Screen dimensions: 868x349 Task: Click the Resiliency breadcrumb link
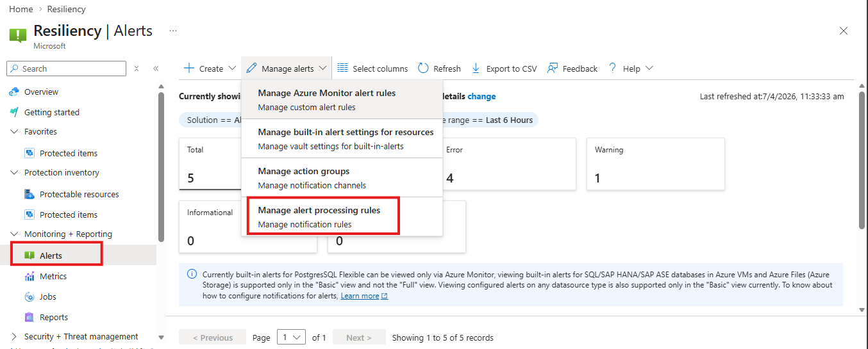coord(67,9)
